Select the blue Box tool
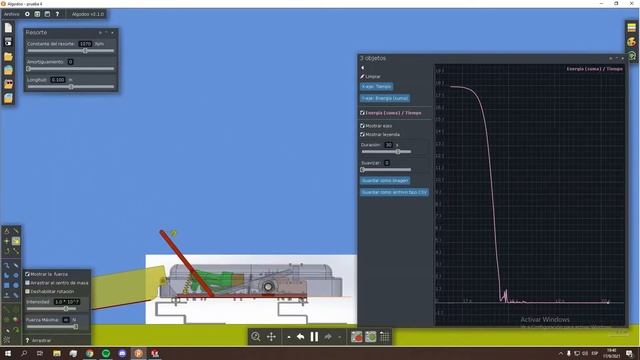 (7, 285)
